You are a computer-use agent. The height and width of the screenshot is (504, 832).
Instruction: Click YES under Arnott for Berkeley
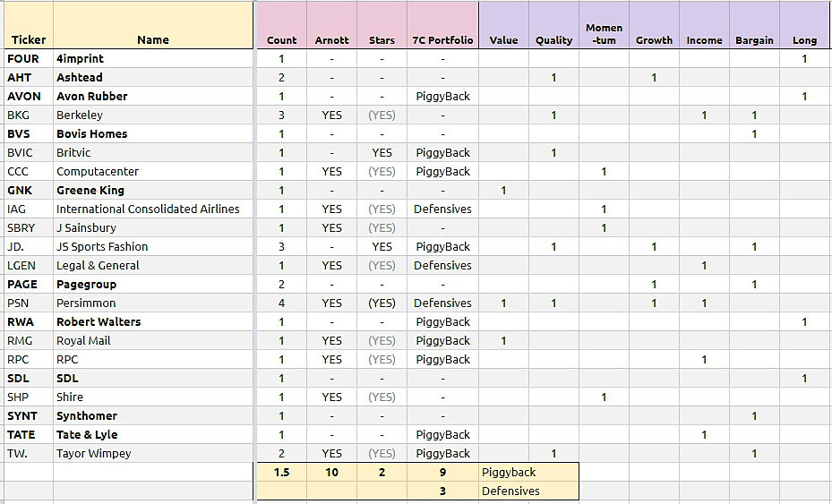tap(331, 115)
